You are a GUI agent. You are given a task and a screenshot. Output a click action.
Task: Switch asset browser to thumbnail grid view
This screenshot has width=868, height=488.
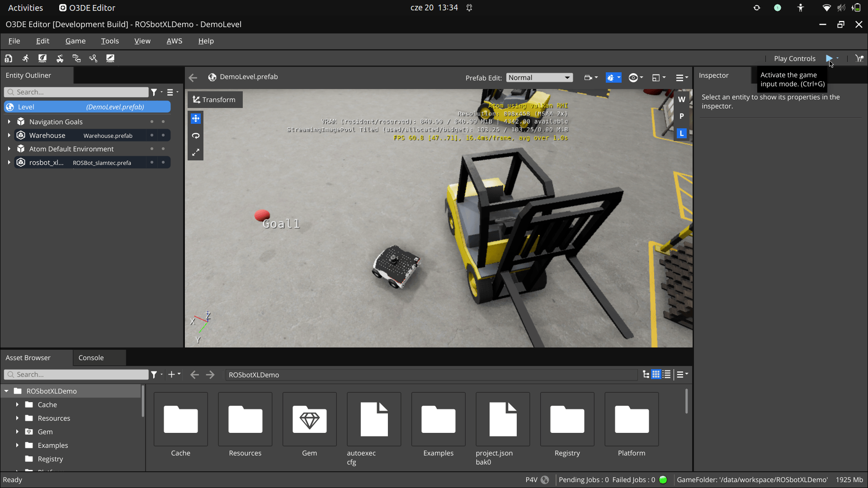pos(656,375)
